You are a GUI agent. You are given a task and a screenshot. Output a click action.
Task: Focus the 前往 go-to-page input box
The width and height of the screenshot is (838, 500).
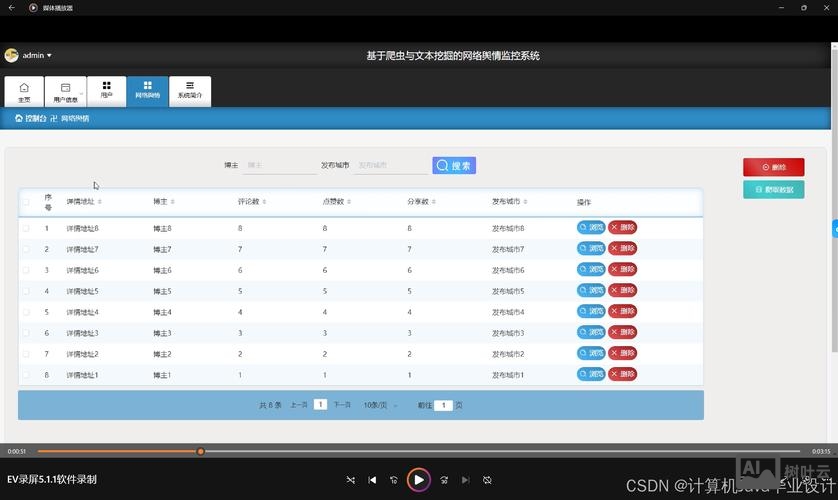coord(443,405)
